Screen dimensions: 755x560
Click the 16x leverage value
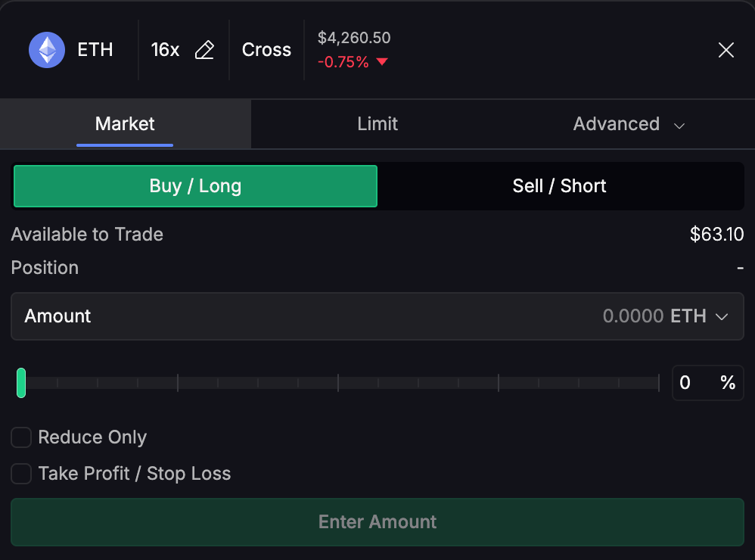click(165, 50)
